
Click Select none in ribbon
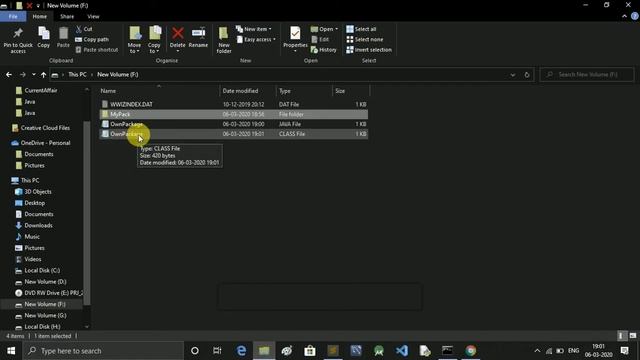click(364, 40)
